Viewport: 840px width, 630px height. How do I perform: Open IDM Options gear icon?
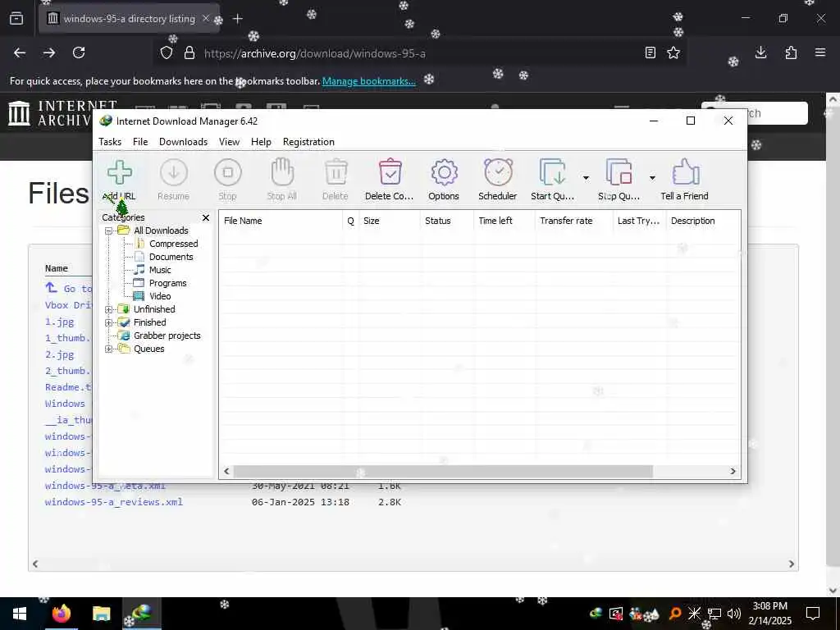[444, 172]
